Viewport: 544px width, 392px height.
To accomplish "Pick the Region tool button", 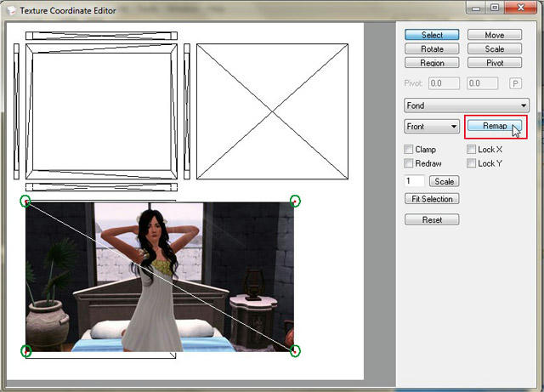I will coord(432,63).
